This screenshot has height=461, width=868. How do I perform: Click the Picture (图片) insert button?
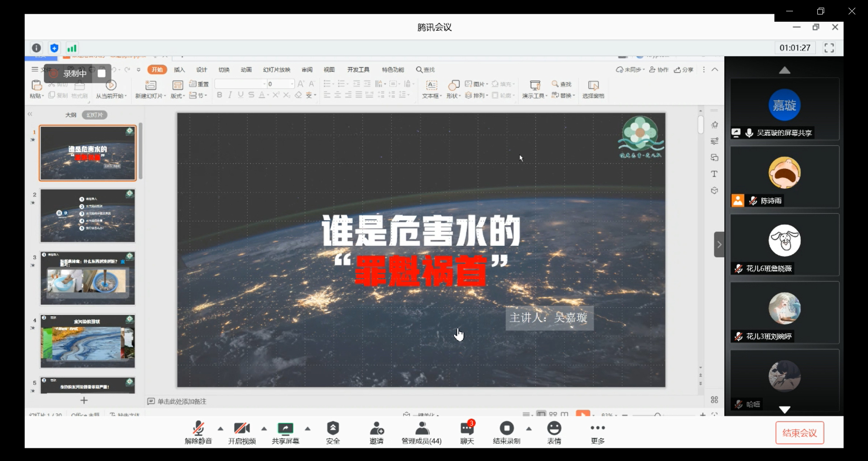click(x=476, y=84)
